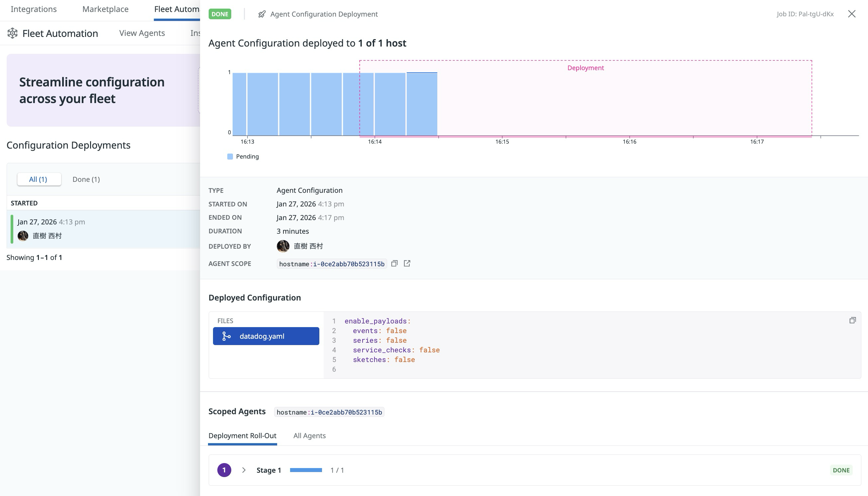Select the Jan 27 deployment row
The width and height of the screenshot is (868, 496).
[x=85, y=228]
